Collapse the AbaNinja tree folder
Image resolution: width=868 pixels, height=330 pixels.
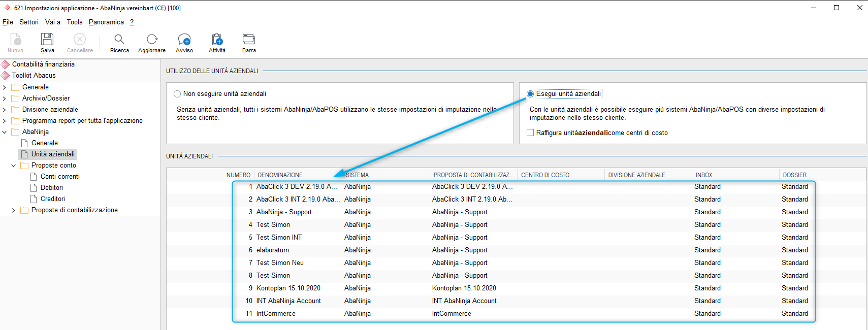click(5, 132)
